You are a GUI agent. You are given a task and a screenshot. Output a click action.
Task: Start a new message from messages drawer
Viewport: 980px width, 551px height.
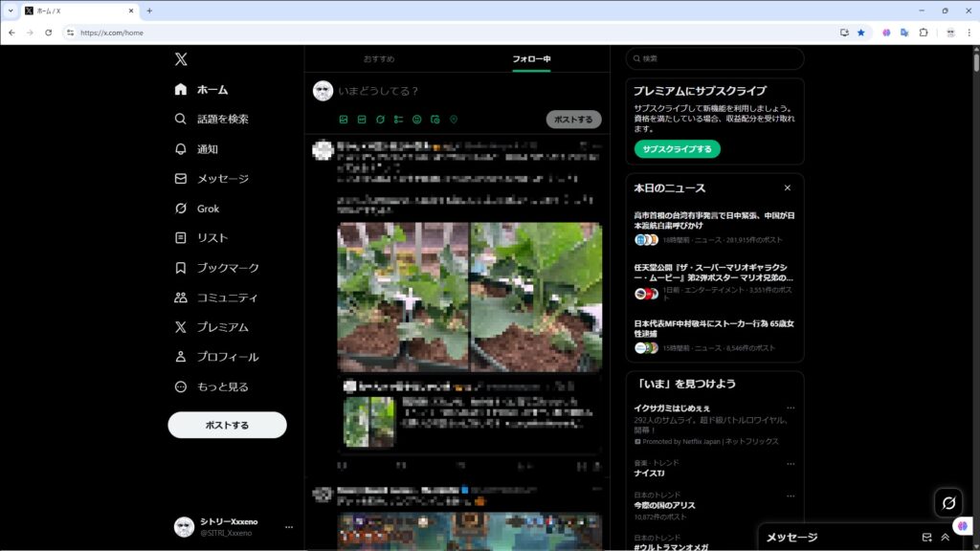(926, 538)
